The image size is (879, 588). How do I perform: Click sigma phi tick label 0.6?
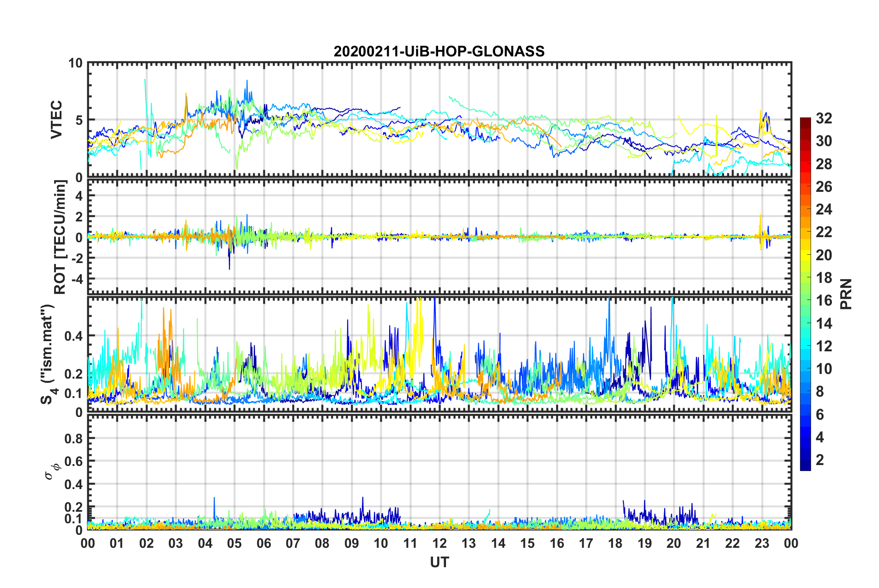tap(73, 461)
